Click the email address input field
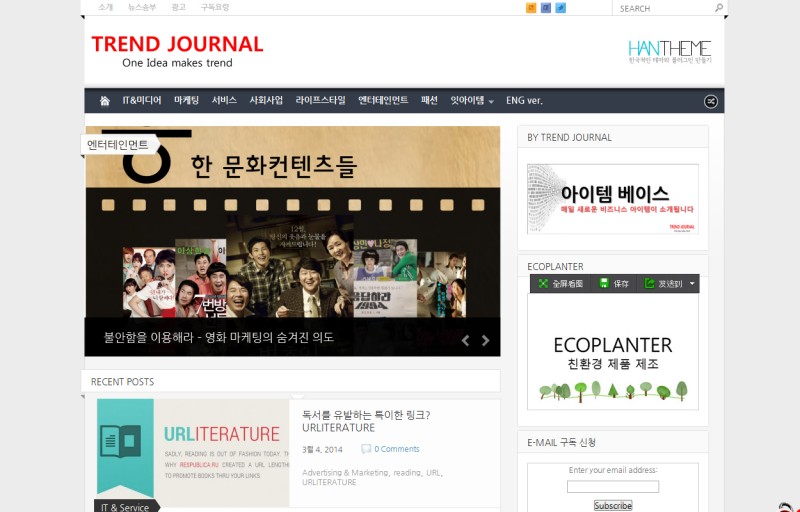Image resolution: width=800 pixels, height=512 pixels. pyautogui.click(x=612, y=487)
